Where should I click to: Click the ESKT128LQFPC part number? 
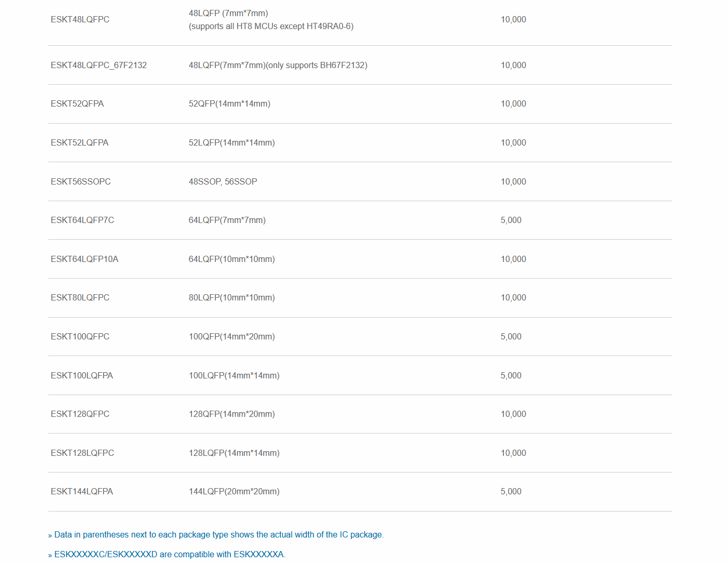point(82,453)
